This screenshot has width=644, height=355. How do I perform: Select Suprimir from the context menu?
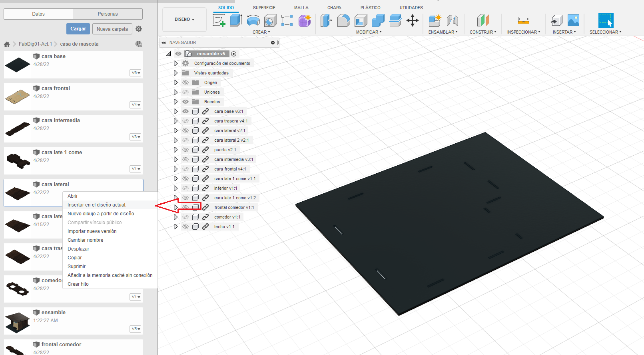[x=77, y=267]
